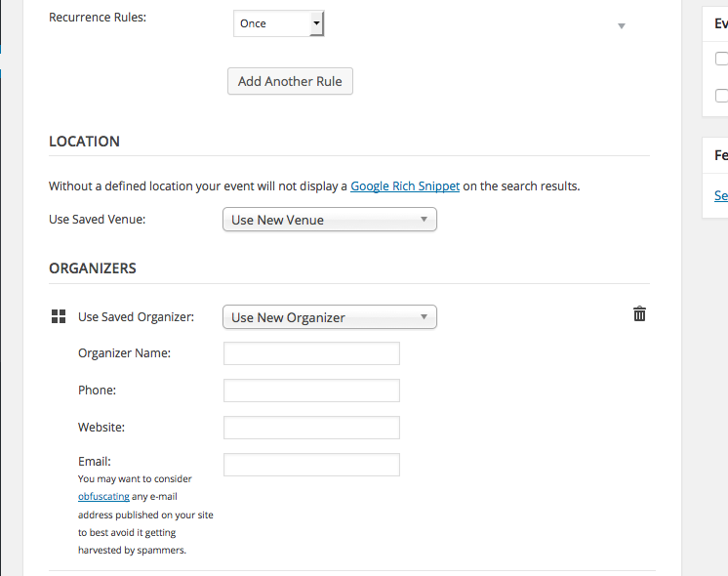Screen dimensions: 728x576
Task: Click the 'Organizer Name:' label
Action: (x=124, y=353)
